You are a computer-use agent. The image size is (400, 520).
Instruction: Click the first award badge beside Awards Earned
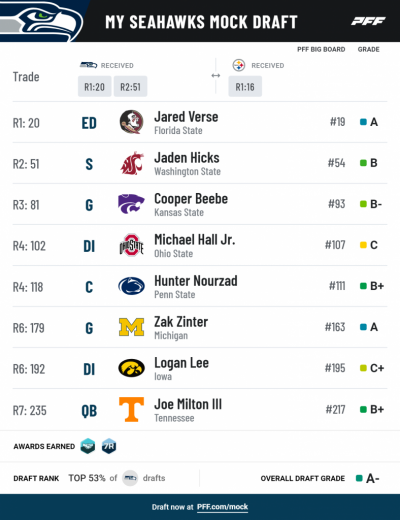click(88, 446)
